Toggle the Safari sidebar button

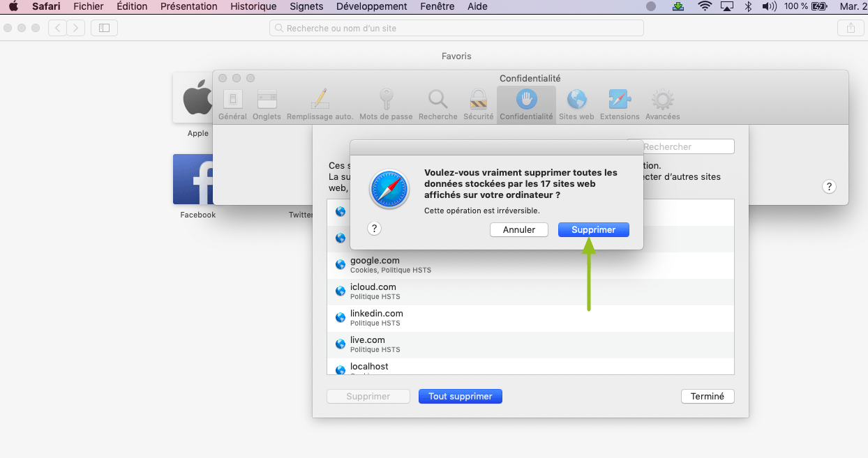coord(104,28)
